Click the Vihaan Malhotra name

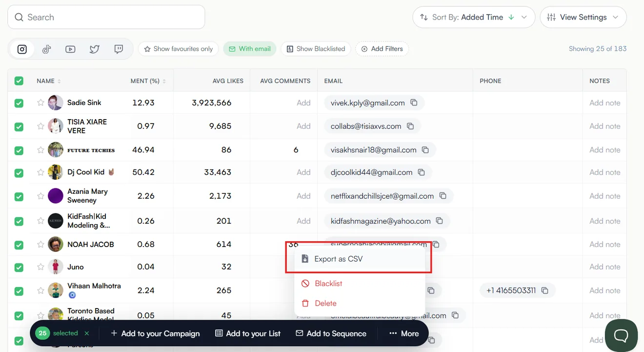[94, 286]
